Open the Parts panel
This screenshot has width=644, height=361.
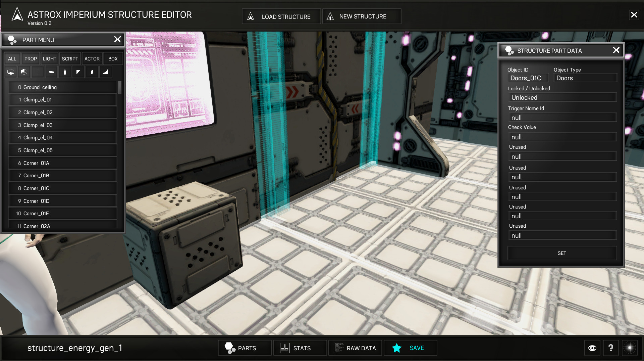click(x=245, y=348)
